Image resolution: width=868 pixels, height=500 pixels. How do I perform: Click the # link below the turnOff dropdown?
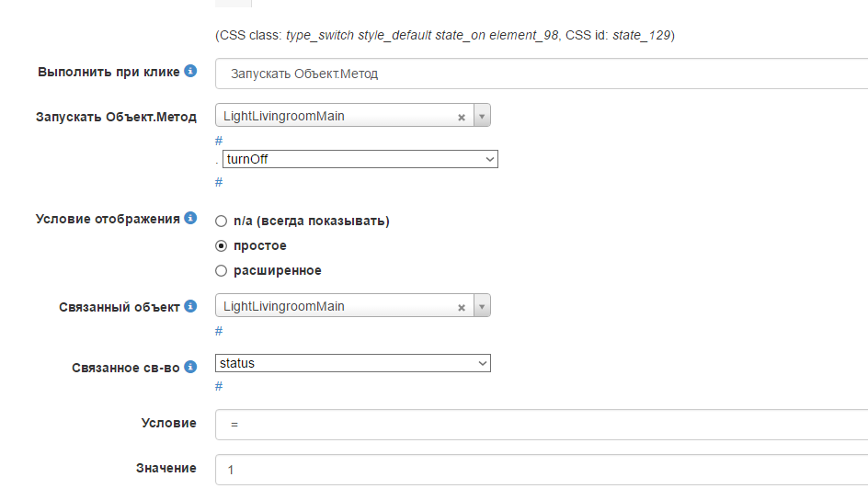[x=219, y=182]
